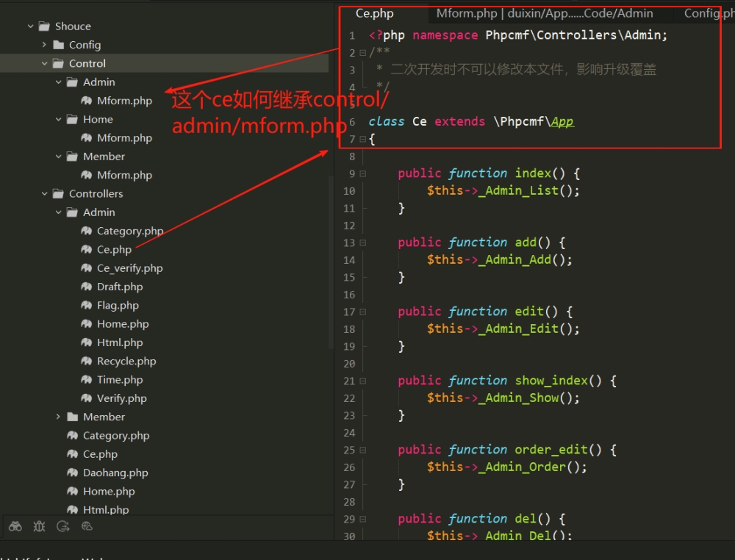Image resolution: width=735 pixels, height=560 pixels.
Task: Click PHP file icon beside Time.php
Action: [x=86, y=380]
